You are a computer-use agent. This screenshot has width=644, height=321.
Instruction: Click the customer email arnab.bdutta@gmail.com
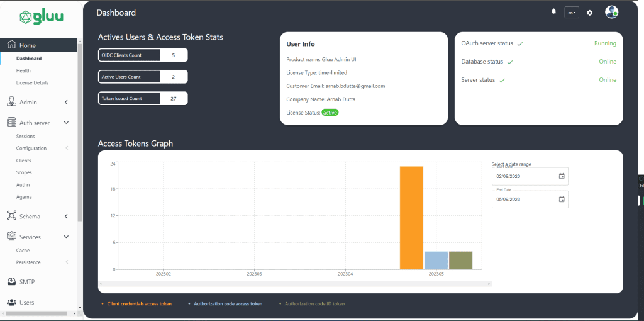(355, 86)
